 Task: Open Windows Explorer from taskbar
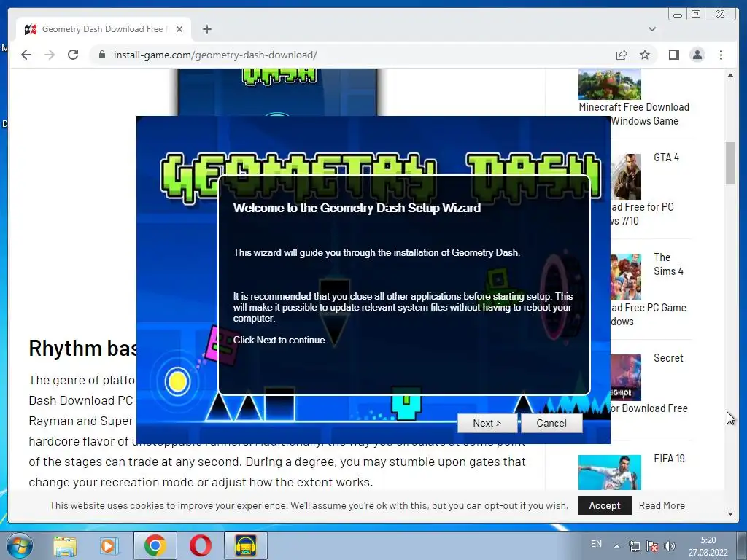[64, 545]
